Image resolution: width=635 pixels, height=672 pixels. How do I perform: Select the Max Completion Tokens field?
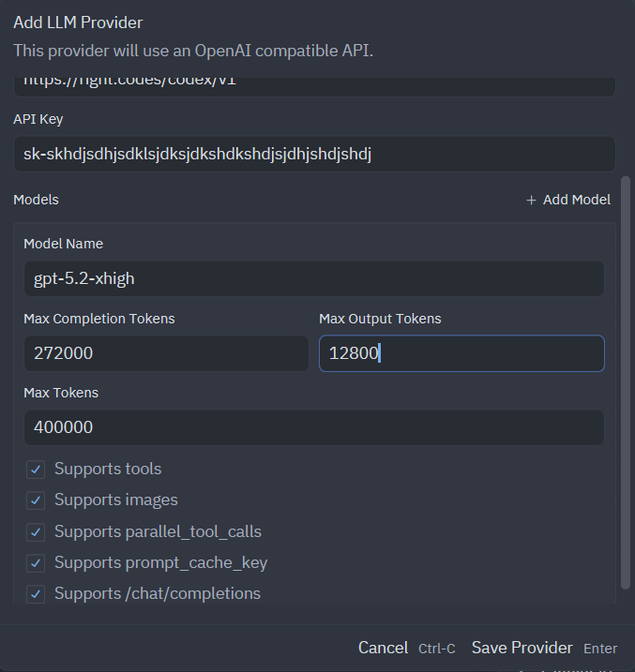(165, 353)
